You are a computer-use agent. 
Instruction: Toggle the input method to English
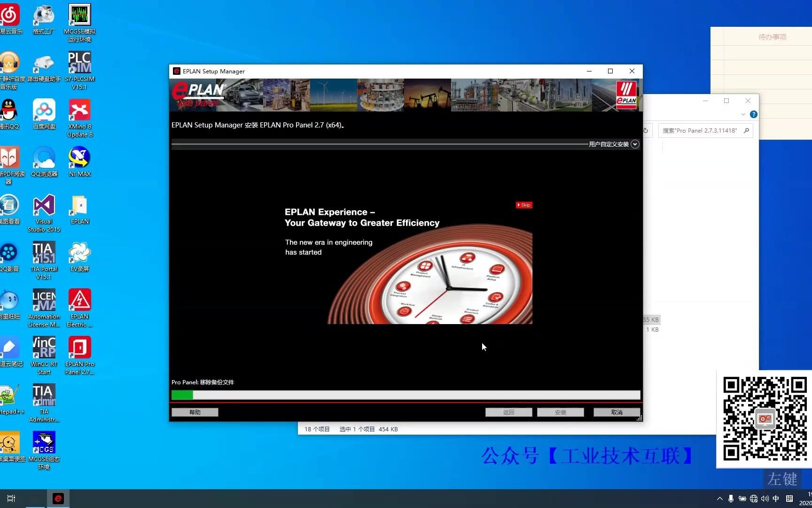click(776, 499)
